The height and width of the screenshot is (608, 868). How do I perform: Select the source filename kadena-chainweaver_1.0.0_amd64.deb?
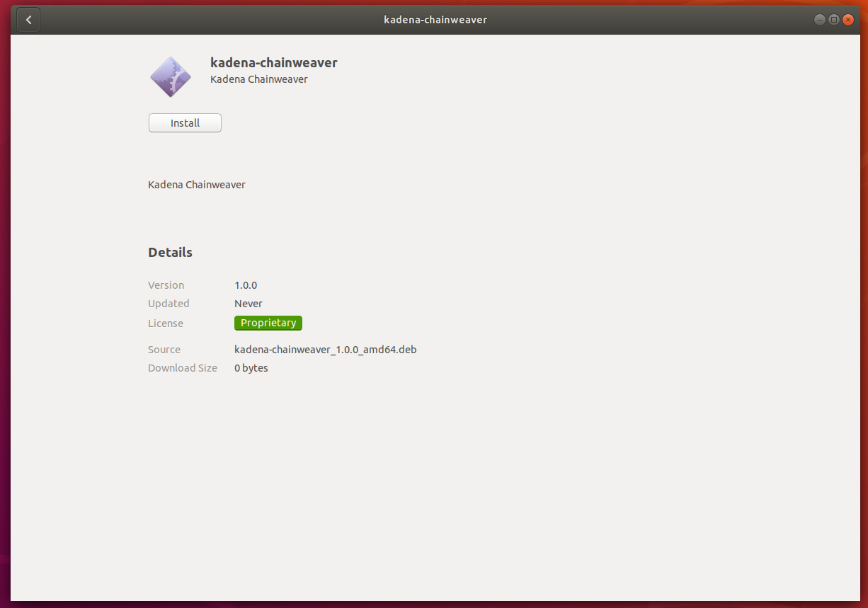(325, 350)
